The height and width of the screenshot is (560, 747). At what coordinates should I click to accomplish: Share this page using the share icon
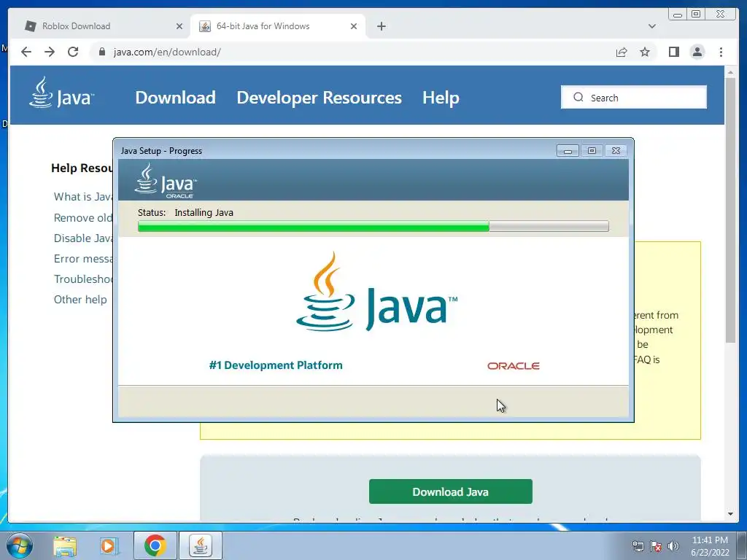point(622,52)
